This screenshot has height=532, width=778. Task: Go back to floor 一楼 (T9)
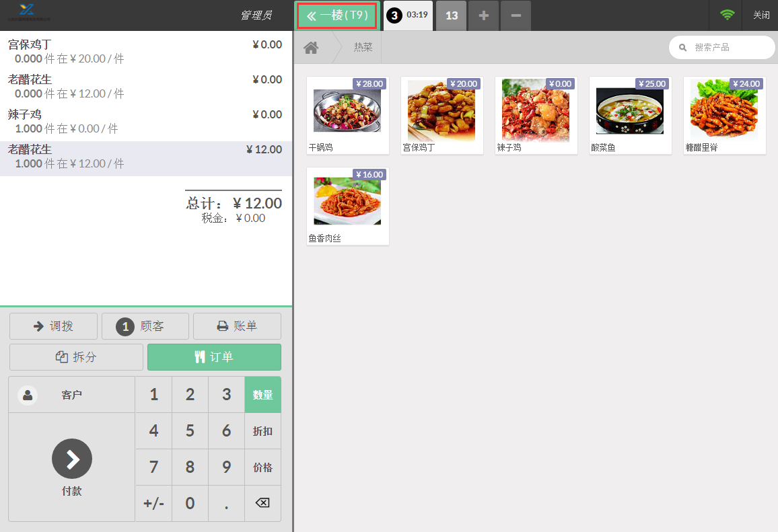(x=338, y=15)
